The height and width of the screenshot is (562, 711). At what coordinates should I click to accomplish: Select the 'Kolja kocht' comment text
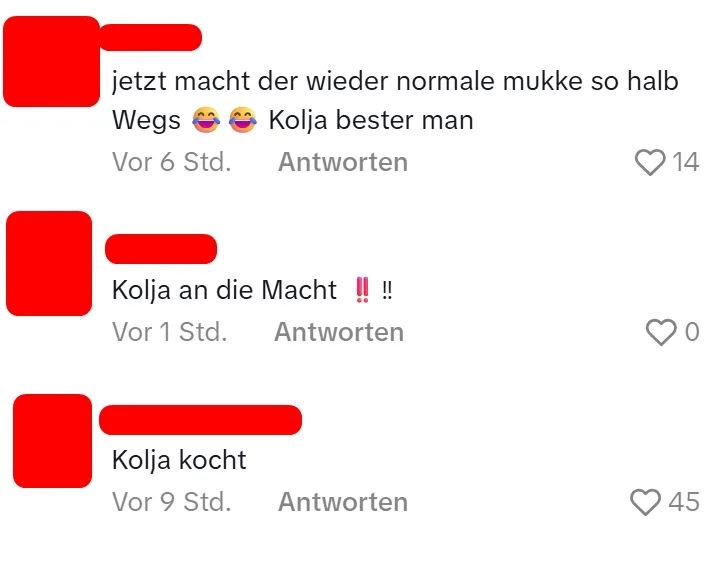179,460
